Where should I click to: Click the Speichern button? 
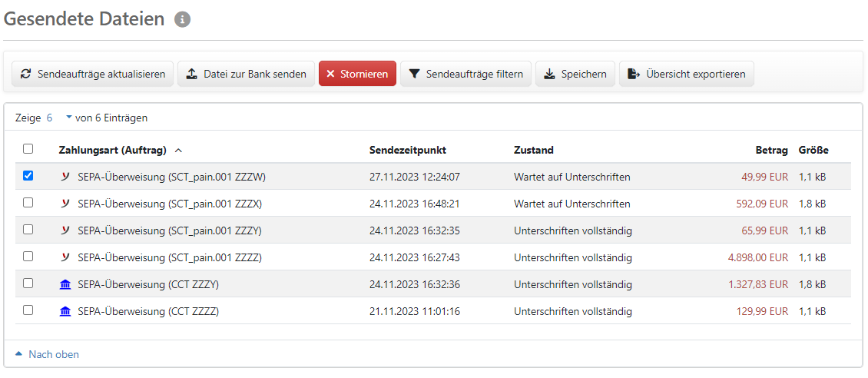pyautogui.click(x=575, y=74)
